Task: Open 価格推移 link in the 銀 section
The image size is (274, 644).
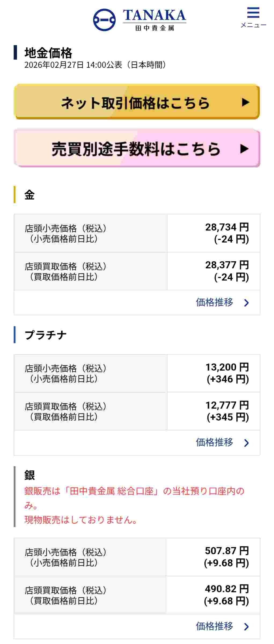Action: [214, 626]
